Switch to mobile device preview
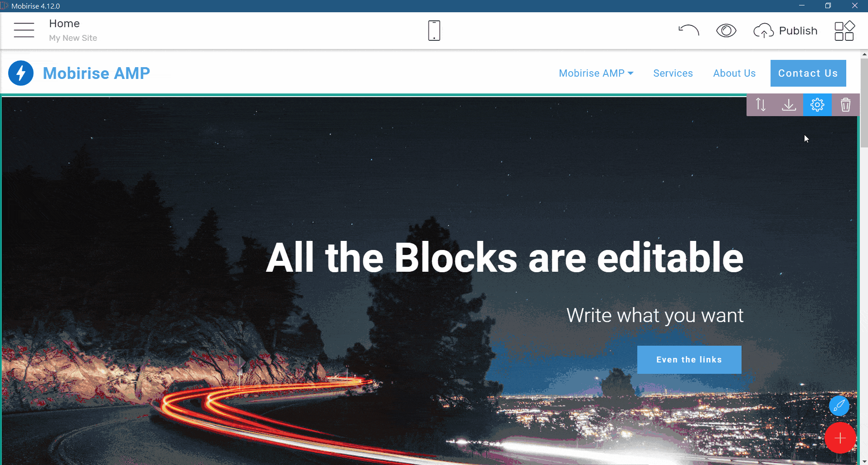The image size is (868, 465). [x=434, y=30]
